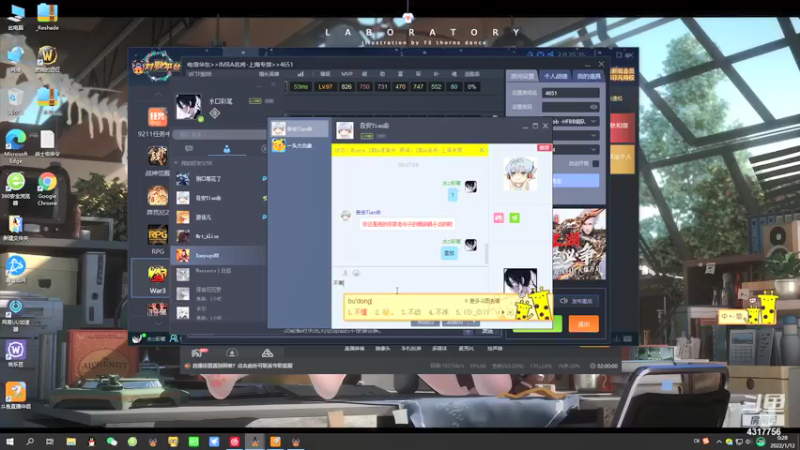Open Microsoft Edge from desktop
800x450 pixels.
pyautogui.click(x=15, y=145)
